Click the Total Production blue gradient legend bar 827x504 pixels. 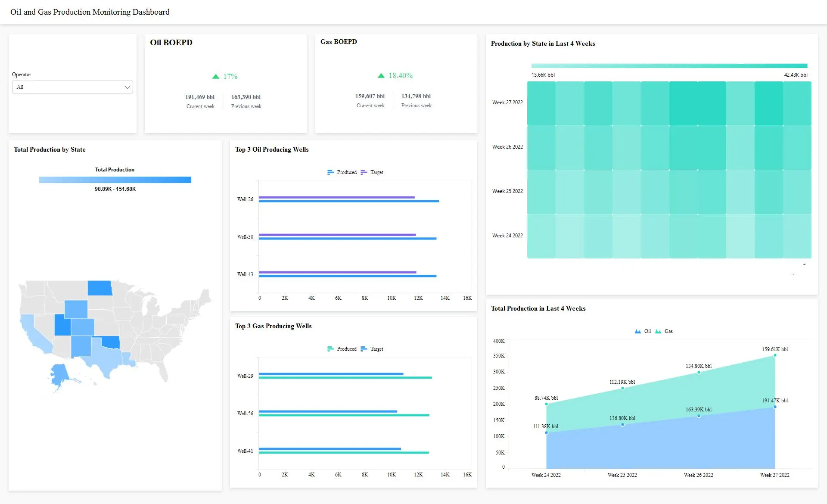point(115,179)
